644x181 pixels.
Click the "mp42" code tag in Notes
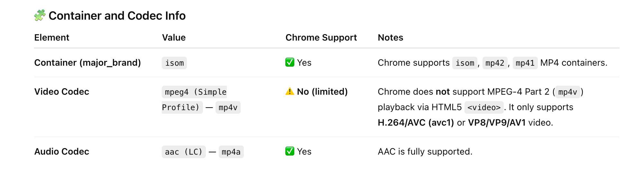(x=495, y=63)
